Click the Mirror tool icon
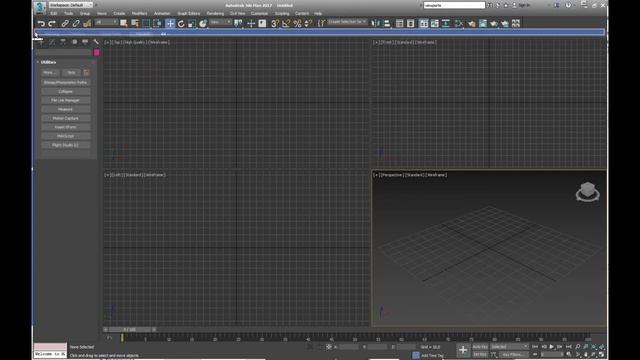 tap(375, 23)
